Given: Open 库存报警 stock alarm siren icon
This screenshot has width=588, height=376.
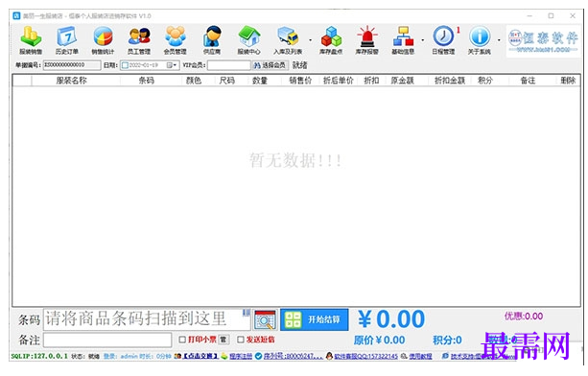Looking at the screenshot, I should tap(367, 40).
